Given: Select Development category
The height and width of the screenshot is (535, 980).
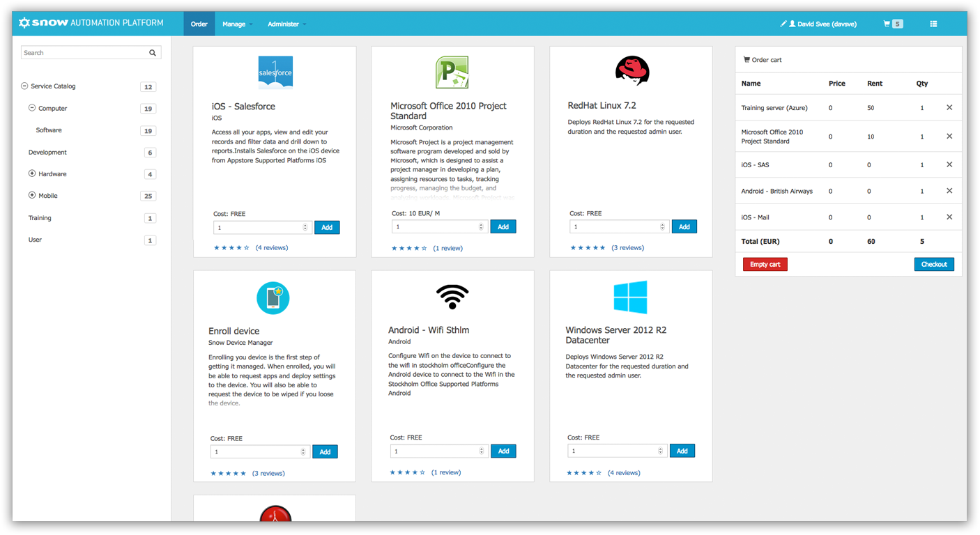Looking at the screenshot, I should click(x=47, y=152).
